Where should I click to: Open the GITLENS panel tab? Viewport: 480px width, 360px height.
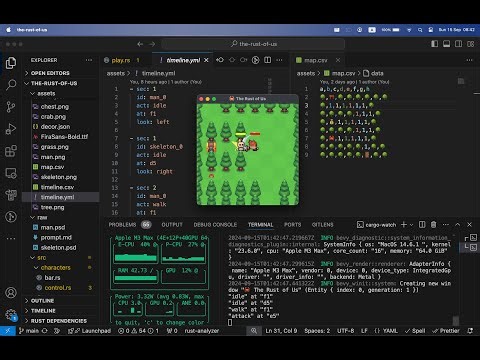322,225
